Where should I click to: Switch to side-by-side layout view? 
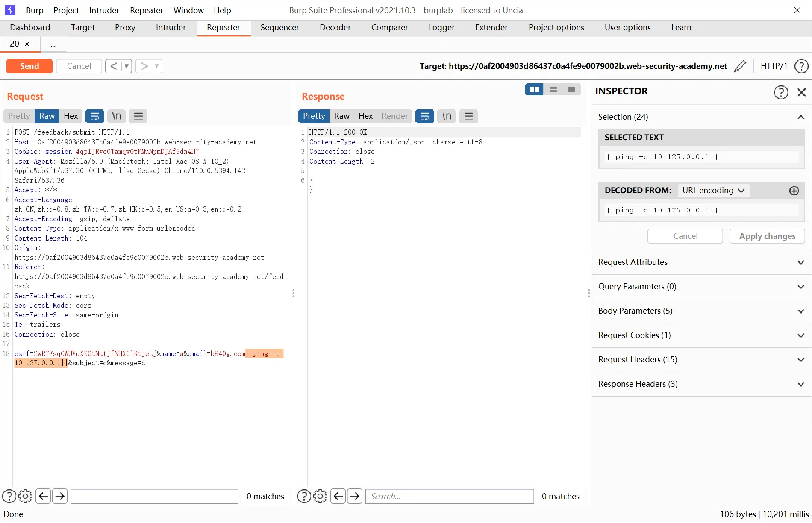534,89
